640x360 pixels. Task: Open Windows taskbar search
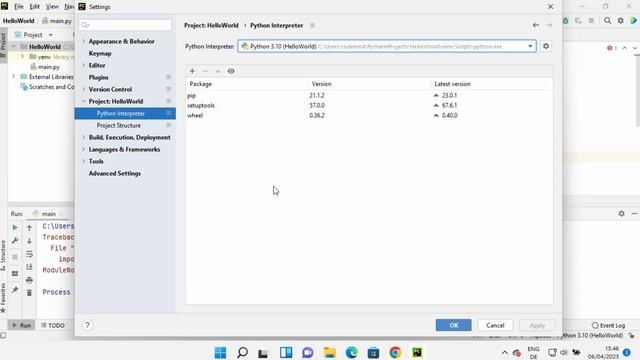point(242,352)
